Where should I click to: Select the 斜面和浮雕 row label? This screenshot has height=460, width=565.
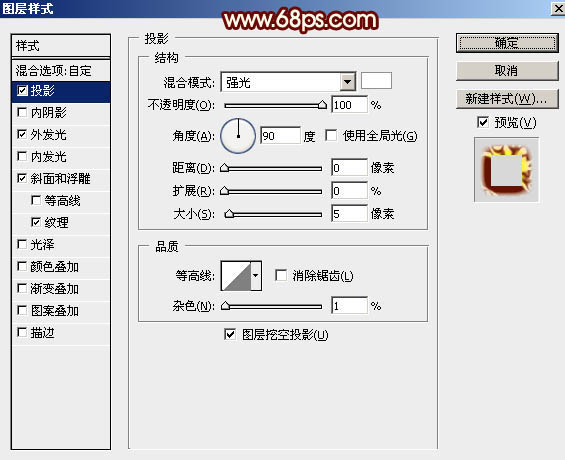(x=60, y=178)
